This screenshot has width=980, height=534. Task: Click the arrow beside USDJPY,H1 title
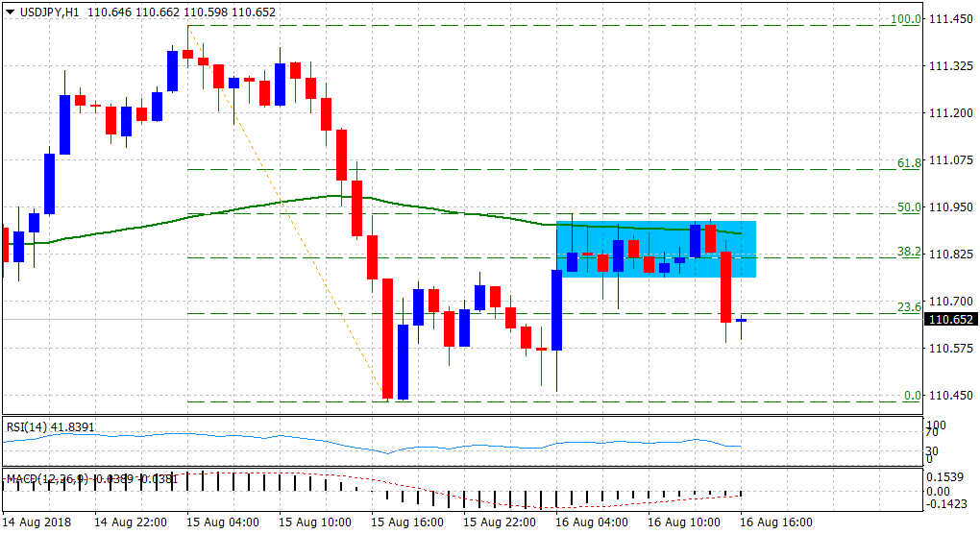click(10, 12)
